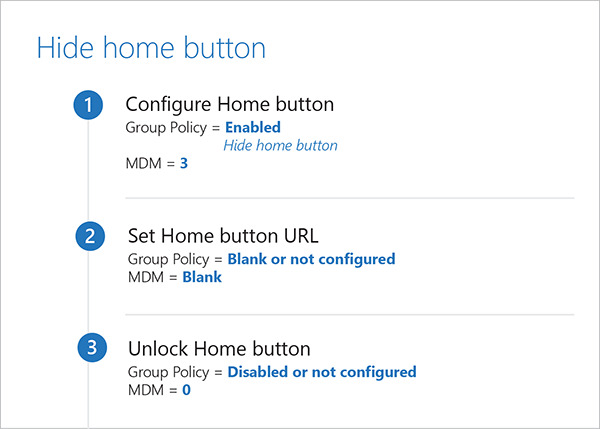Viewport: 600px width, 429px height.
Task: Click the Hide home button title
Action: [x=151, y=47]
